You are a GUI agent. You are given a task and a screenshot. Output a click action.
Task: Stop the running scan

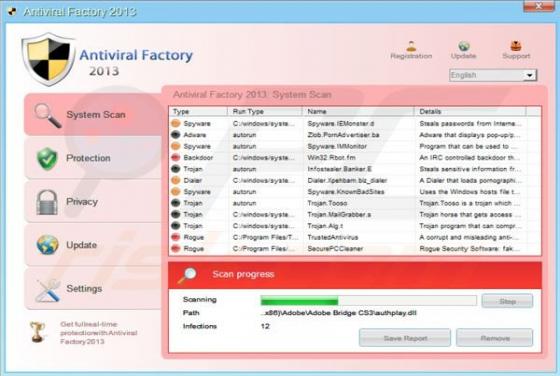click(x=507, y=301)
